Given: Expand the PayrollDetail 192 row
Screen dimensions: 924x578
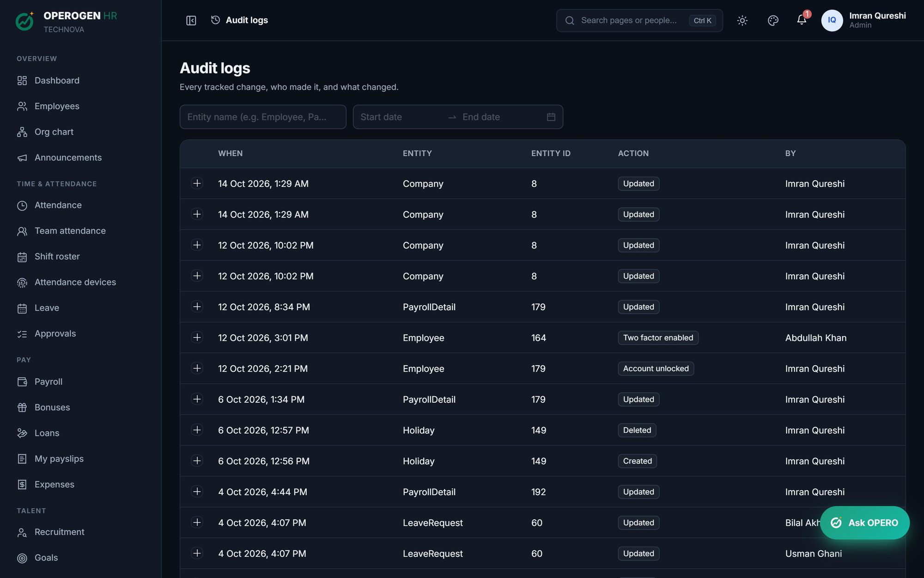Looking at the screenshot, I should (x=197, y=492).
